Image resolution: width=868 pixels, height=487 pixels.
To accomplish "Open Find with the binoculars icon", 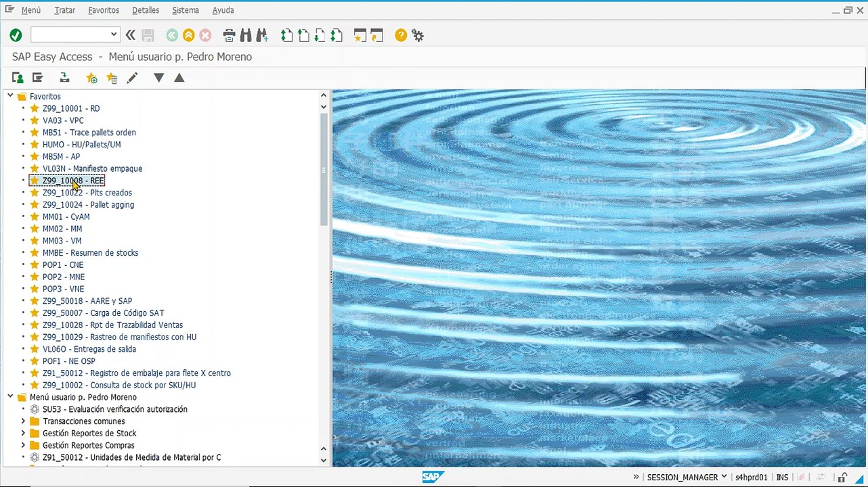I will coord(246,35).
